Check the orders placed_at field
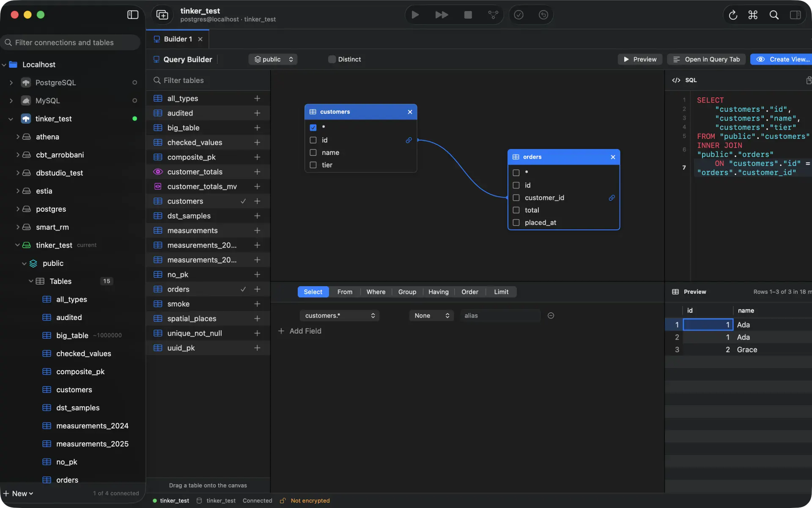The height and width of the screenshot is (508, 812). coord(516,222)
